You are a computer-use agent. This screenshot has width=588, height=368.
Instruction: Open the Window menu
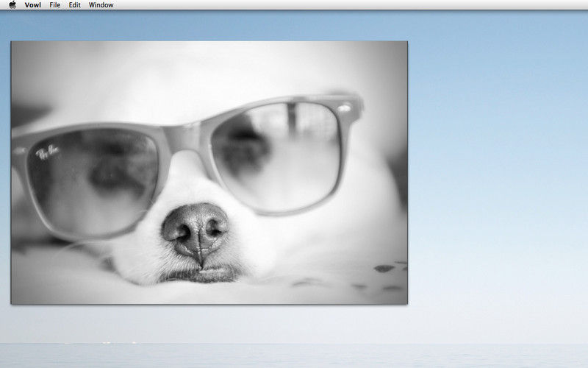pyautogui.click(x=101, y=4)
